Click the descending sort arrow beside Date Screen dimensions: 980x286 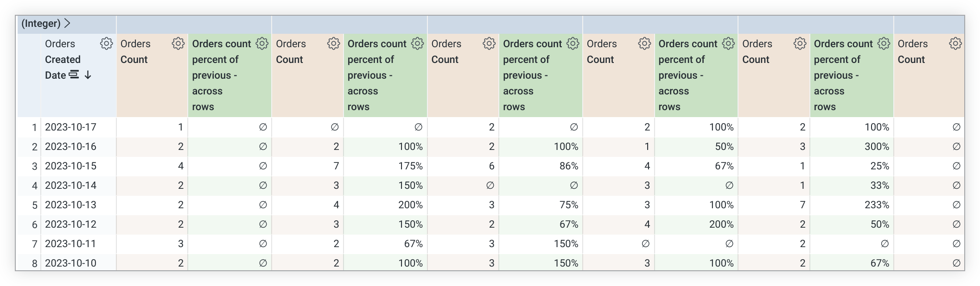pos(88,75)
